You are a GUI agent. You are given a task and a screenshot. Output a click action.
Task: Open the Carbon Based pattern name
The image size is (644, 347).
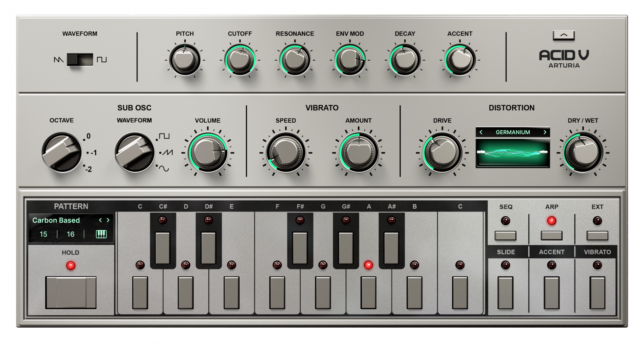[56, 220]
